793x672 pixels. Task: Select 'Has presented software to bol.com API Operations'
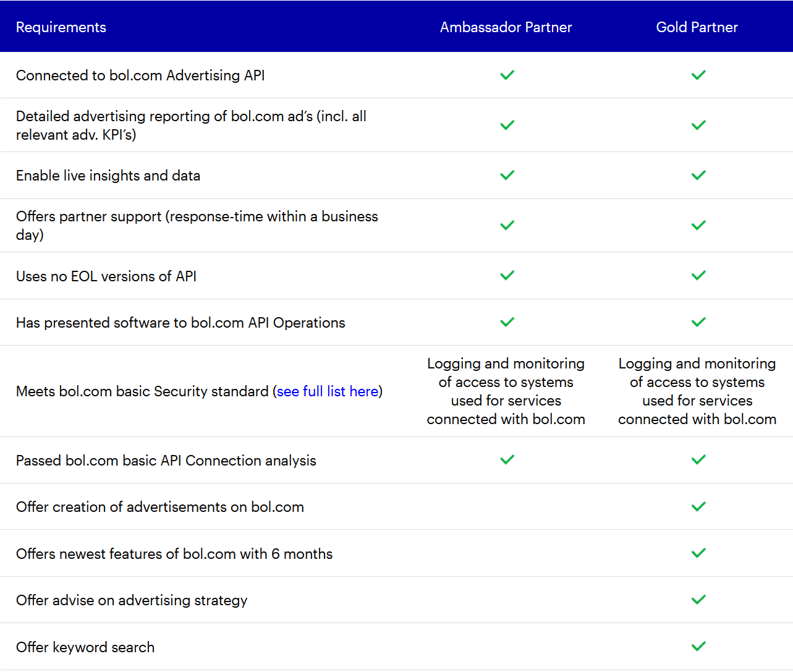click(x=180, y=323)
